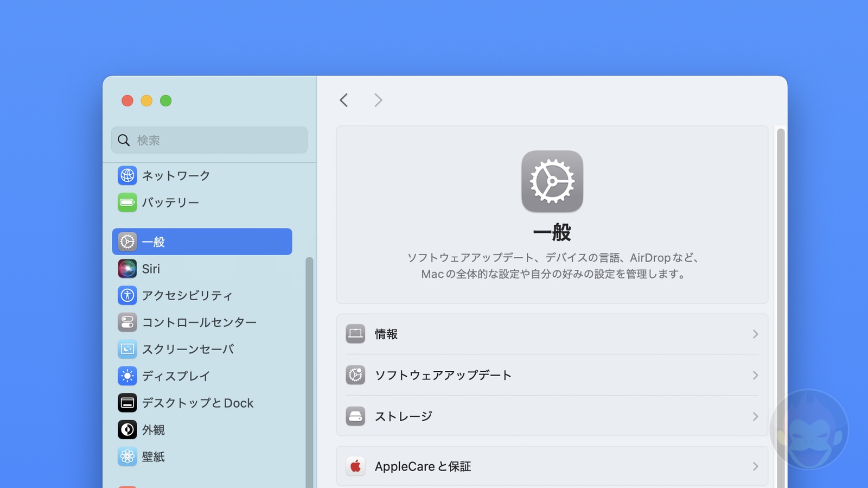The height and width of the screenshot is (488, 868).
Task: Open the ネットワーク globe icon
Action: click(x=127, y=175)
